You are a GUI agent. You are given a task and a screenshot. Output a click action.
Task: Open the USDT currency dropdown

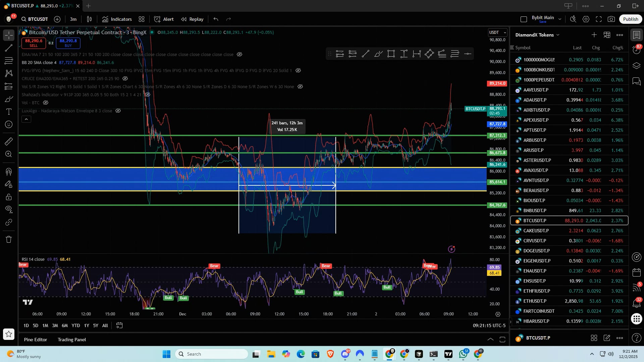coord(497,33)
